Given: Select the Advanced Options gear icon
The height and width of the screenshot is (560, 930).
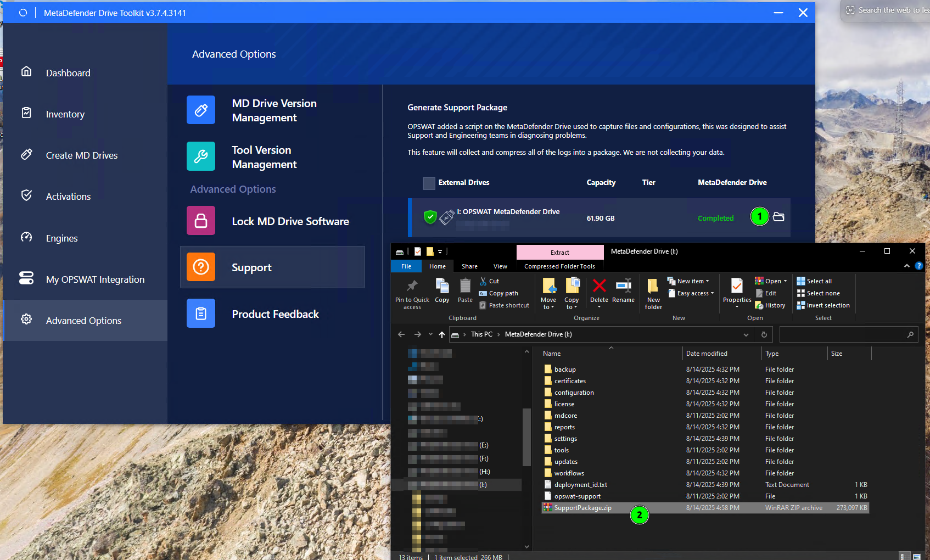Looking at the screenshot, I should (26, 319).
